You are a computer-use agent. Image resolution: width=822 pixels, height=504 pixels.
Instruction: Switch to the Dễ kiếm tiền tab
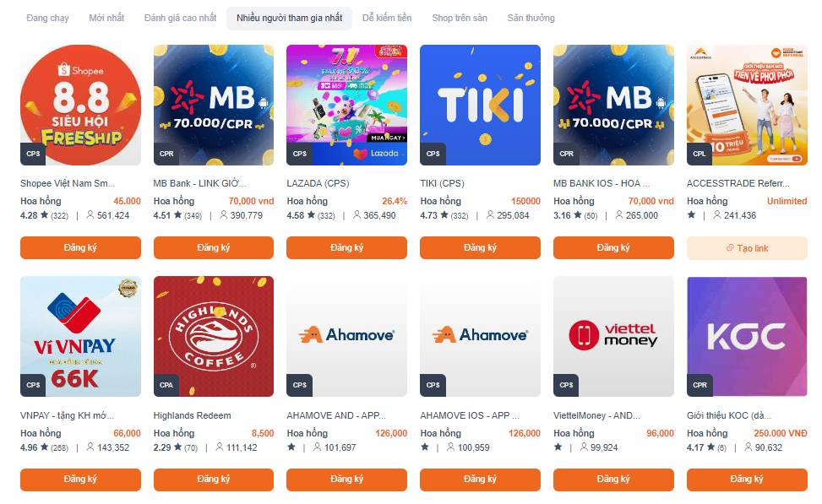click(387, 18)
